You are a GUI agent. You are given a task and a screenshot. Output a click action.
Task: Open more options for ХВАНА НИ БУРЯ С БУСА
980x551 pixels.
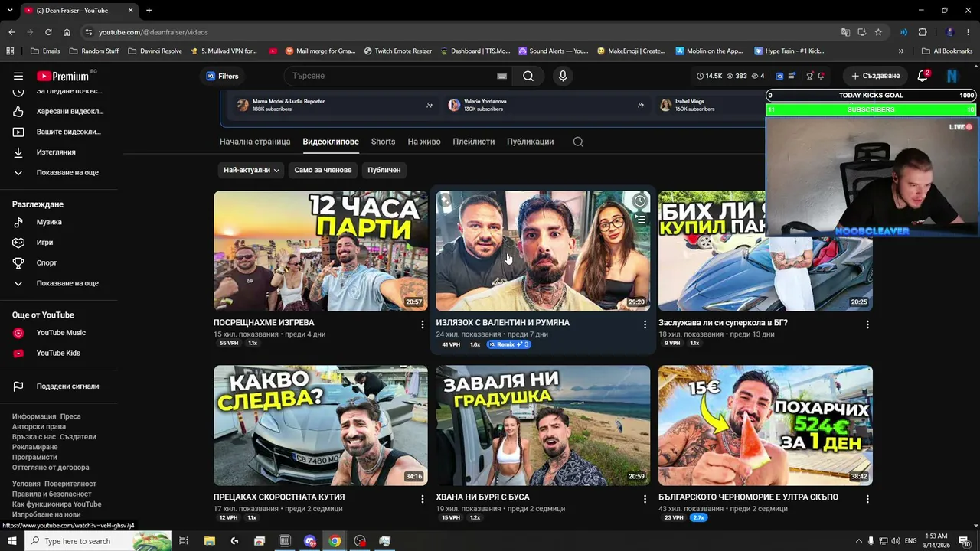click(645, 499)
